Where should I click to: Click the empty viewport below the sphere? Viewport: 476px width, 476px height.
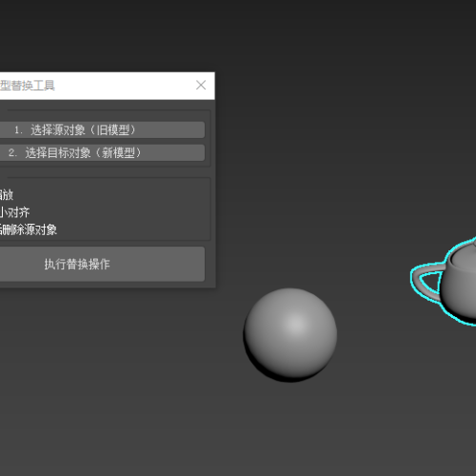pos(290,428)
